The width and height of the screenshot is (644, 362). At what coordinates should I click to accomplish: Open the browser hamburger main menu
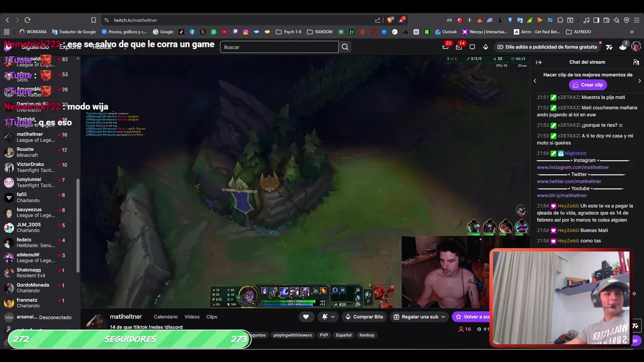(636, 20)
